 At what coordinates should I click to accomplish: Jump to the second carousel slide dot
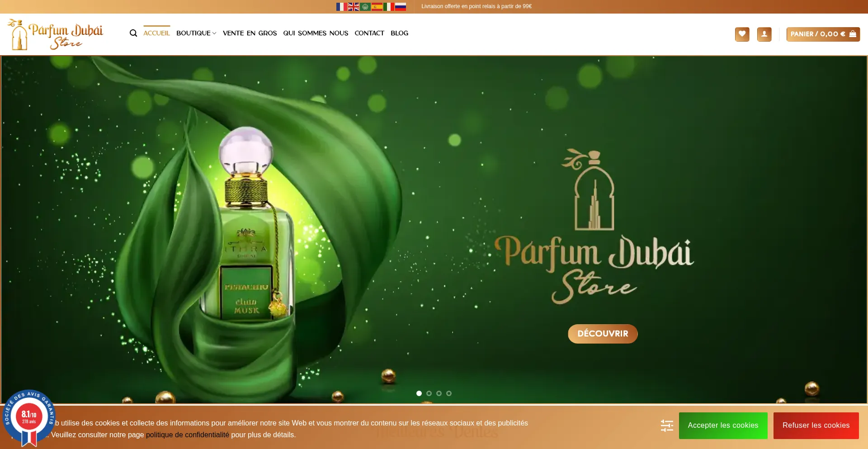click(x=429, y=393)
